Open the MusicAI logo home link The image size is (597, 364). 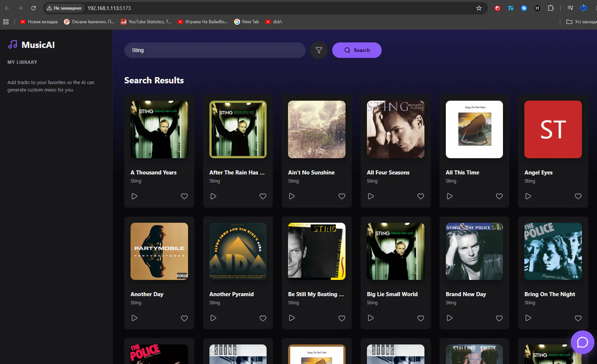tap(31, 45)
